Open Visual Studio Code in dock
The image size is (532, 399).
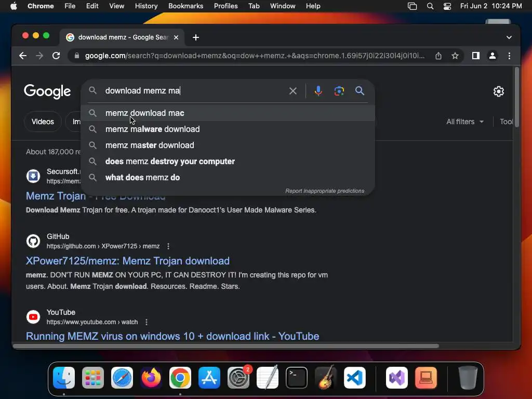[x=354, y=378]
